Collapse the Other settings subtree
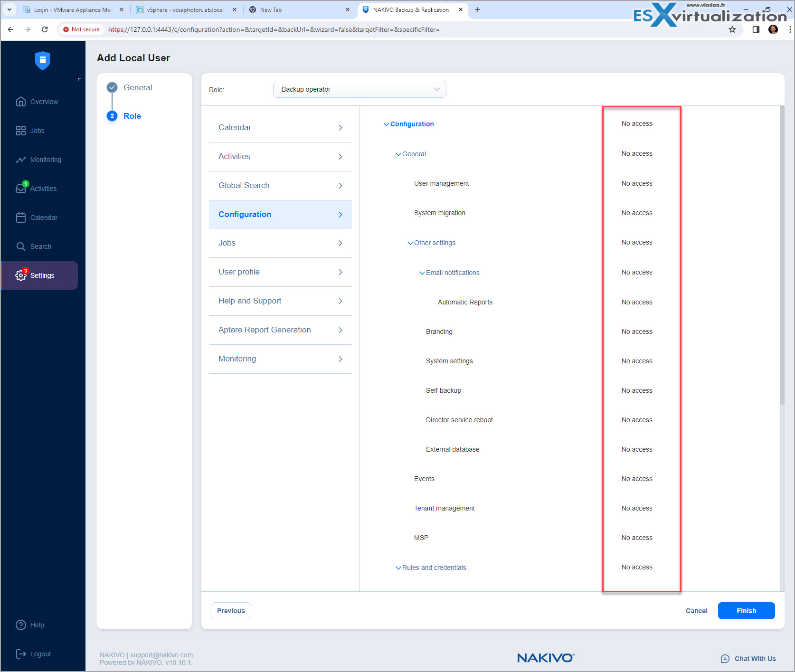The height and width of the screenshot is (672, 795). (x=410, y=243)
